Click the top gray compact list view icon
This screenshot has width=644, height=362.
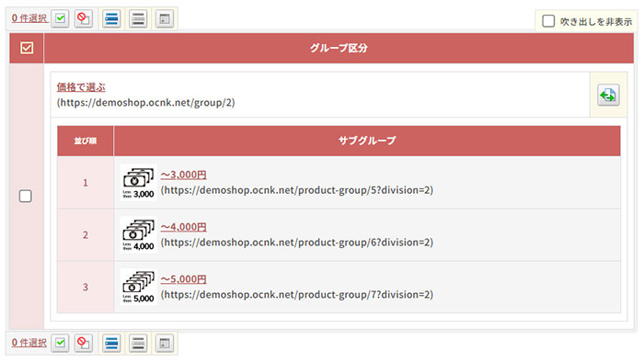[x=138, y=18]
